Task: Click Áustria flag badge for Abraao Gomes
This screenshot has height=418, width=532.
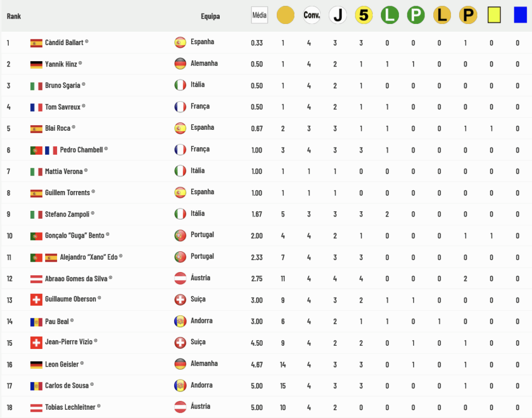Action: (180, 278)
